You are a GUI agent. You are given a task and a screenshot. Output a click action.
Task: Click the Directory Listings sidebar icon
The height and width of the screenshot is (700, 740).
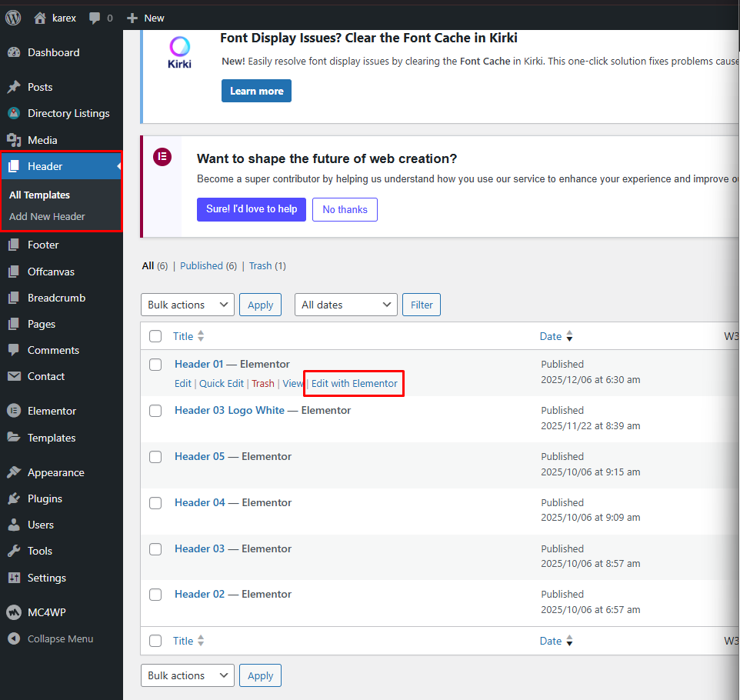point(13,113)
